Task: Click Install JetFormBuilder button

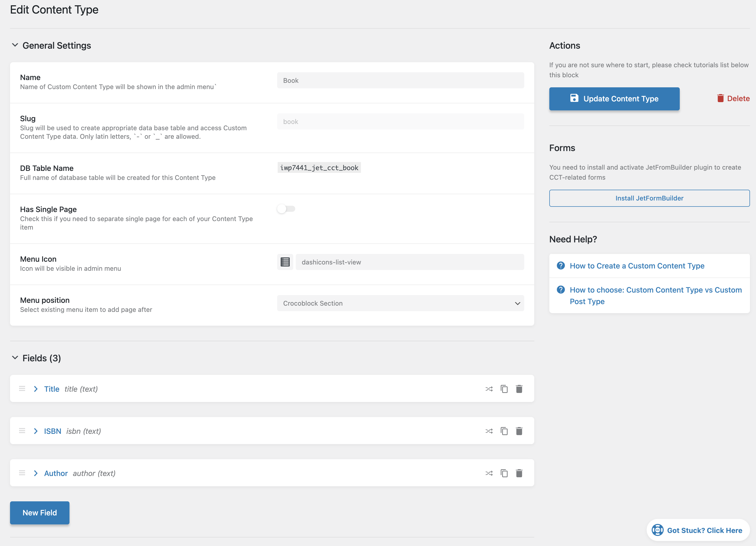Action: (x=649, y=198)
